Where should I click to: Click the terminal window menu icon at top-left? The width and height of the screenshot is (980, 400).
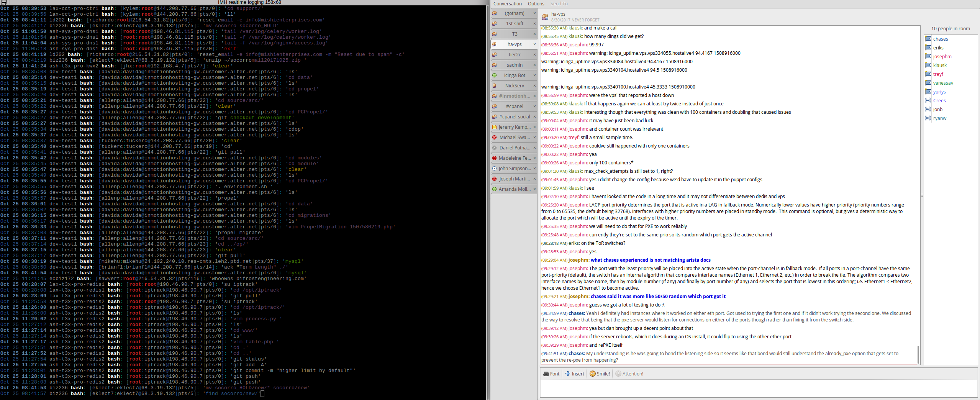coord(4,3)
